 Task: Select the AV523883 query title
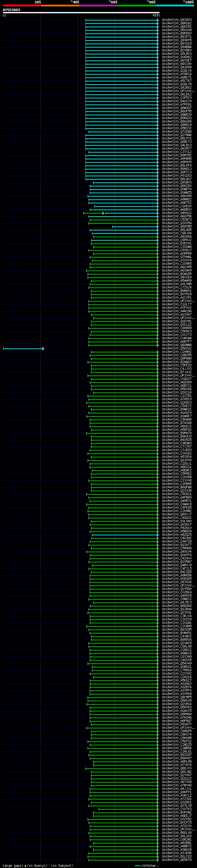point(11,10)
